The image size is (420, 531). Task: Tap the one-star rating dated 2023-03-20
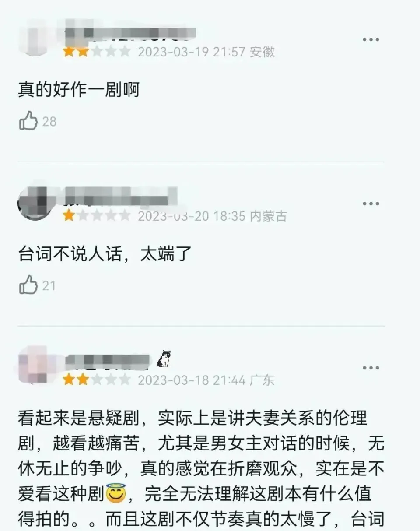[97, 216]
